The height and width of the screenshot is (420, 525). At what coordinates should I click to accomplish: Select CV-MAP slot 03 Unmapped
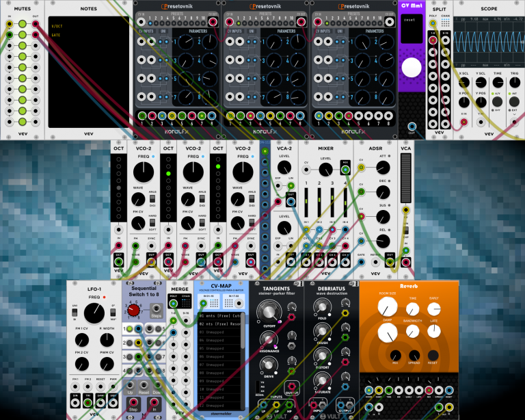coord(219,332)
